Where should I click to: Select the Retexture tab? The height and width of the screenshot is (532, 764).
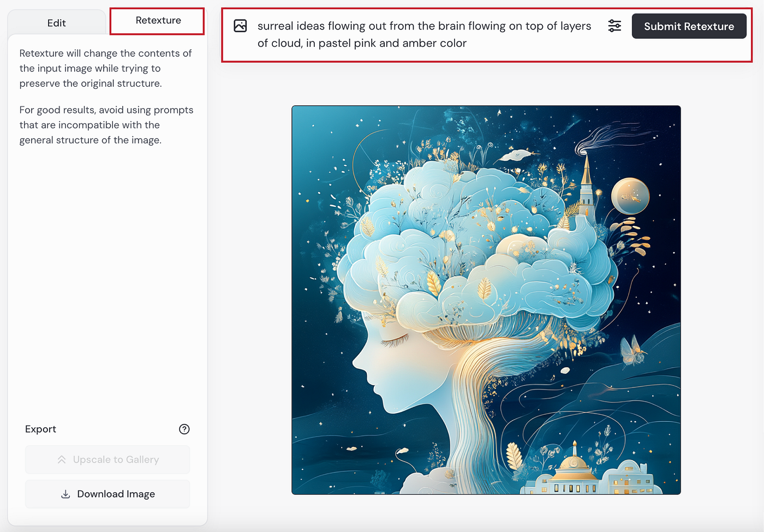pyautogui.click(x=158, y=21)
